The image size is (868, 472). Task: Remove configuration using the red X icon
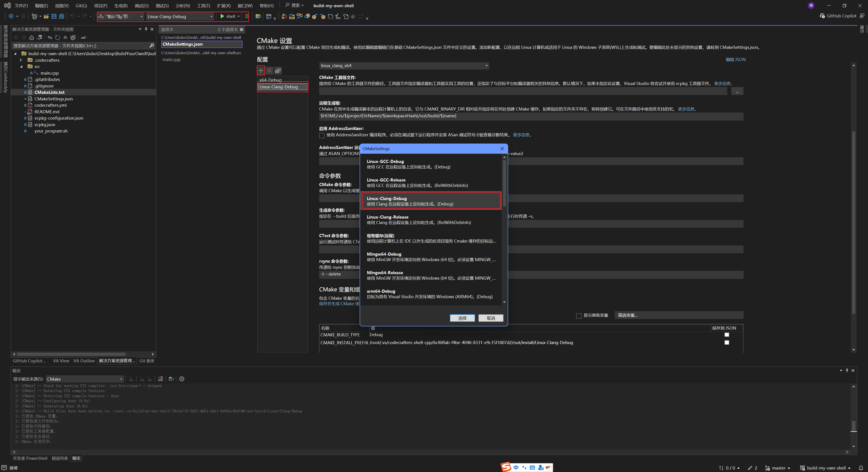269,70
